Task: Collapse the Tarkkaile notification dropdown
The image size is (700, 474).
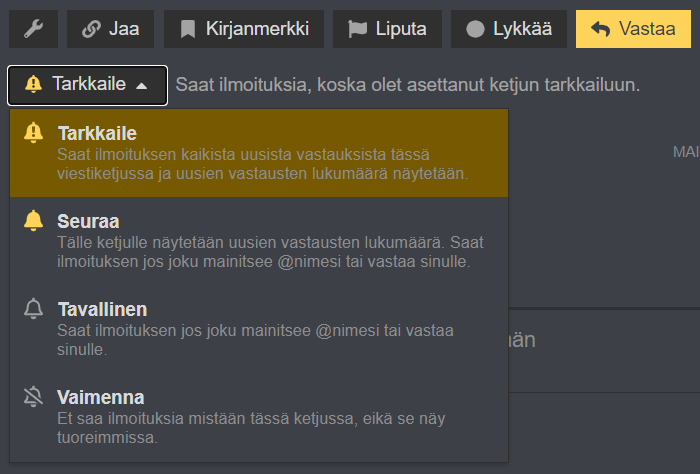Action: coord(87,85)
